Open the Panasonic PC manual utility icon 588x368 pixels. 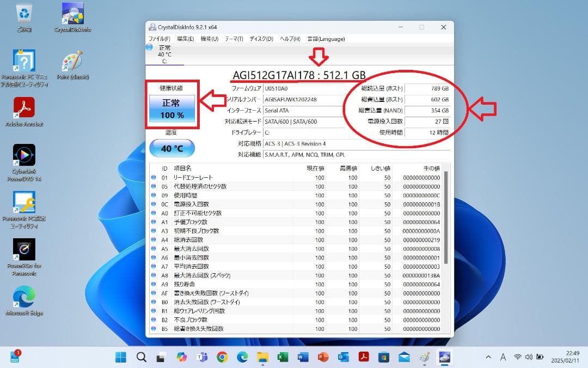pos(24,60)
